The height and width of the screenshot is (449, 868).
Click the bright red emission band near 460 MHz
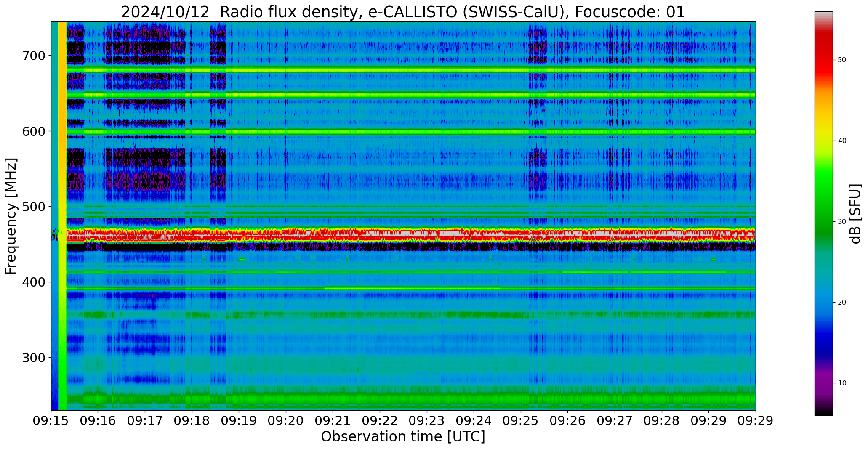click(x=410, y=235)
